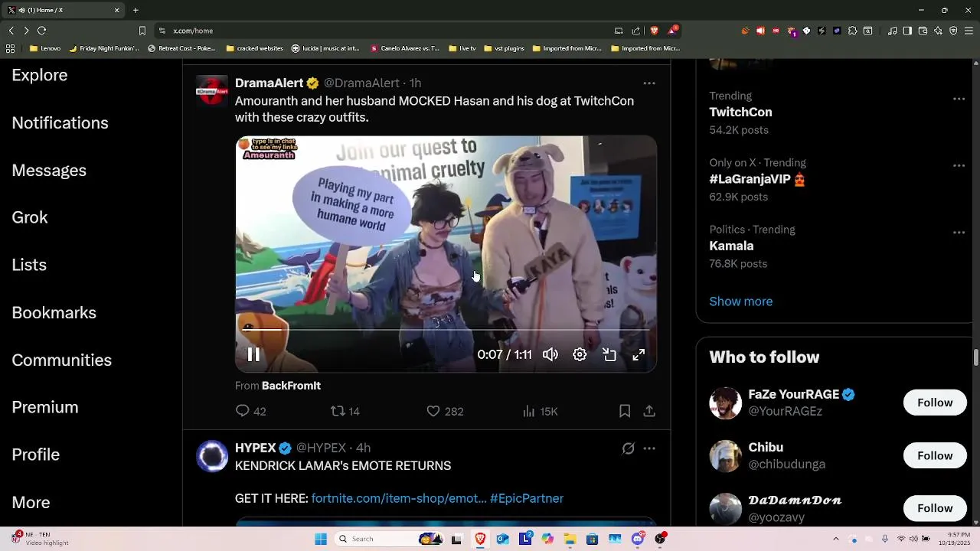
Task: Open Lists in sidebar
Action: [29, 265]
